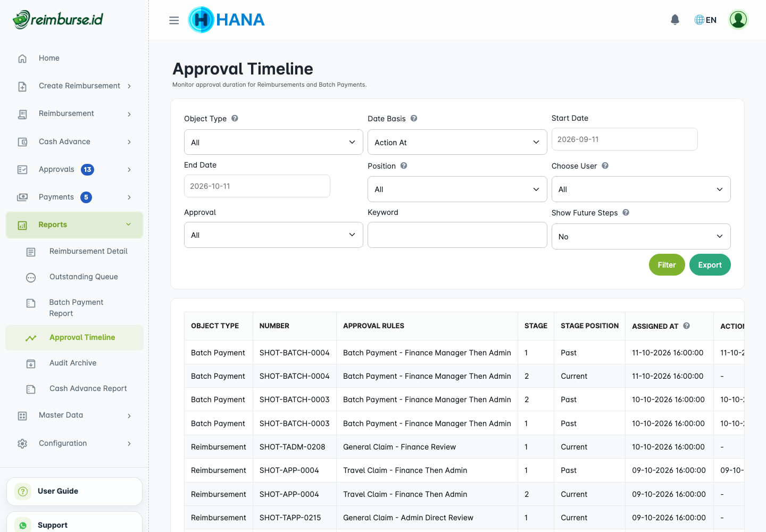The height and width of the screenshot is (532, 766).
Task: Click the Position help question icon
Action: pyautogui.click(x=404, y=165)
